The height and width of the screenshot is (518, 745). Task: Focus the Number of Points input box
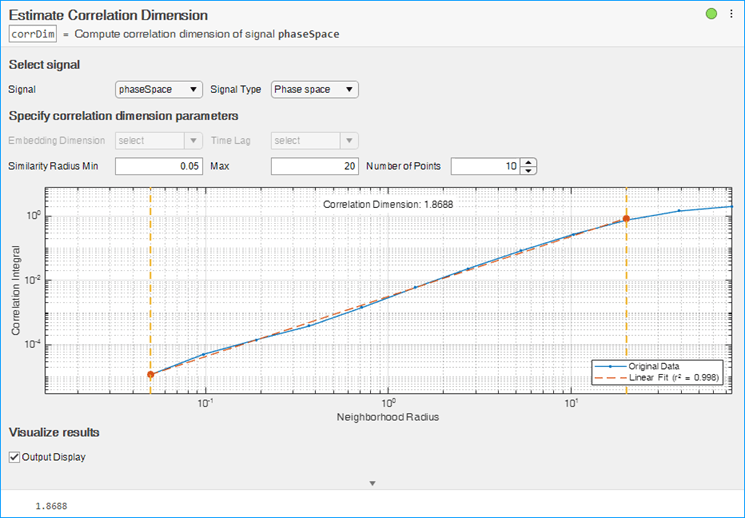[x=486, y=166]
